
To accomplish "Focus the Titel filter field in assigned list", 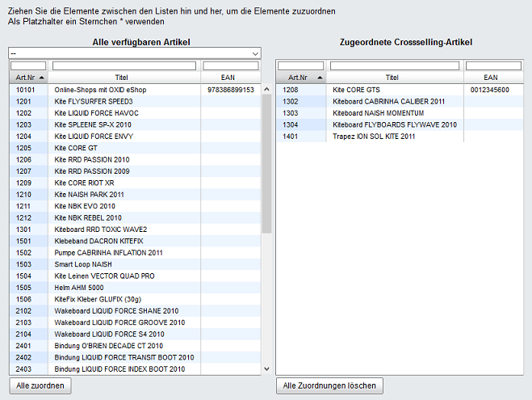I will click(393, 65).
